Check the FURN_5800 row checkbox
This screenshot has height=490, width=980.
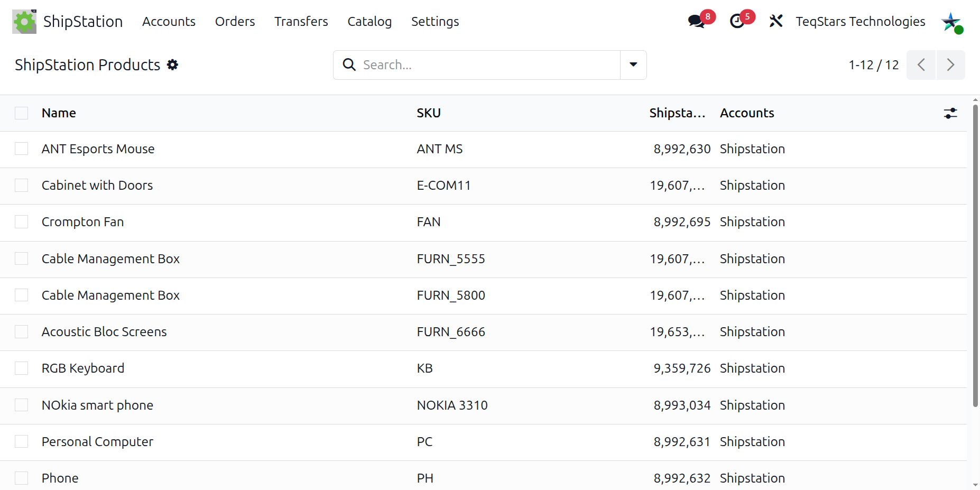[22, 295]
